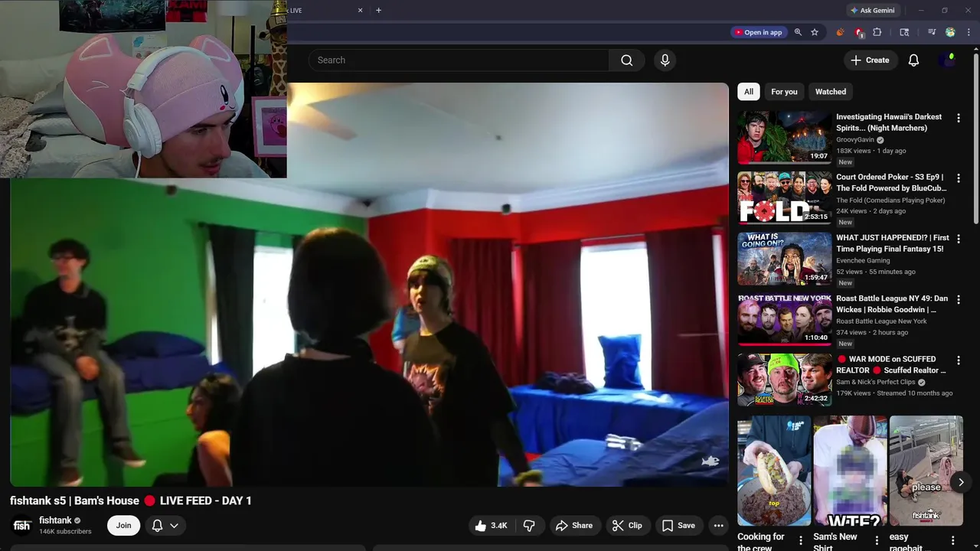Close the LIVE browser tab
Viewport: 980px width, 551px height.
(361, 11)
